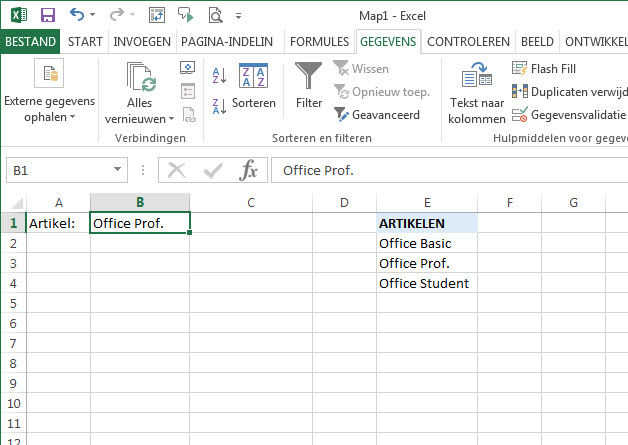Image resolution: width=628 pixels, height=445 pixels.
Task: Open Geavanceerd advanced filter
Action: coord(377,115)
